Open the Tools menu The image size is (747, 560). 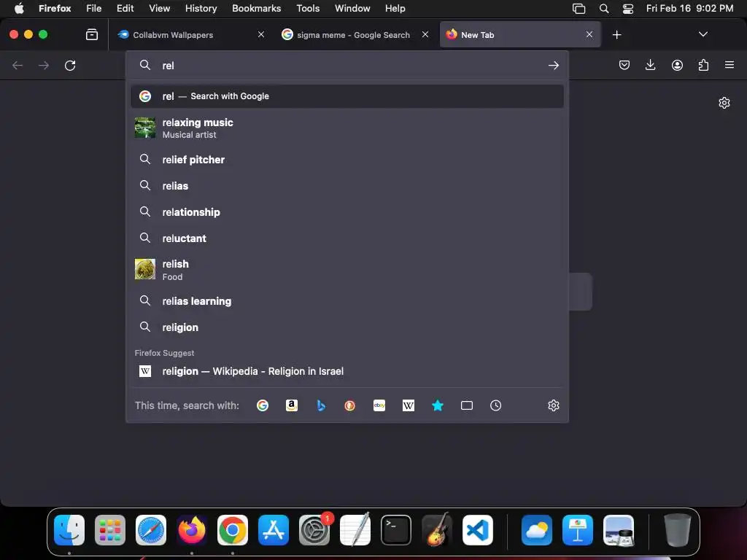308,8
